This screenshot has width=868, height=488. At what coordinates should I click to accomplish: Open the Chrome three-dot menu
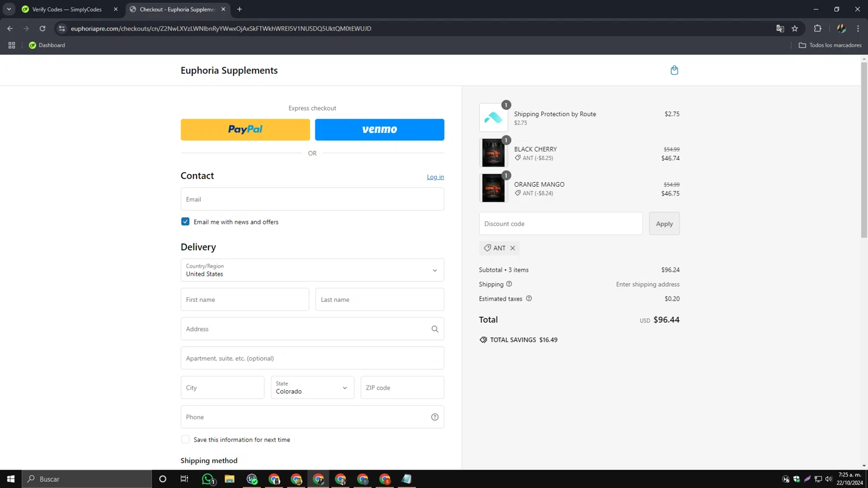tap(858, 28)
